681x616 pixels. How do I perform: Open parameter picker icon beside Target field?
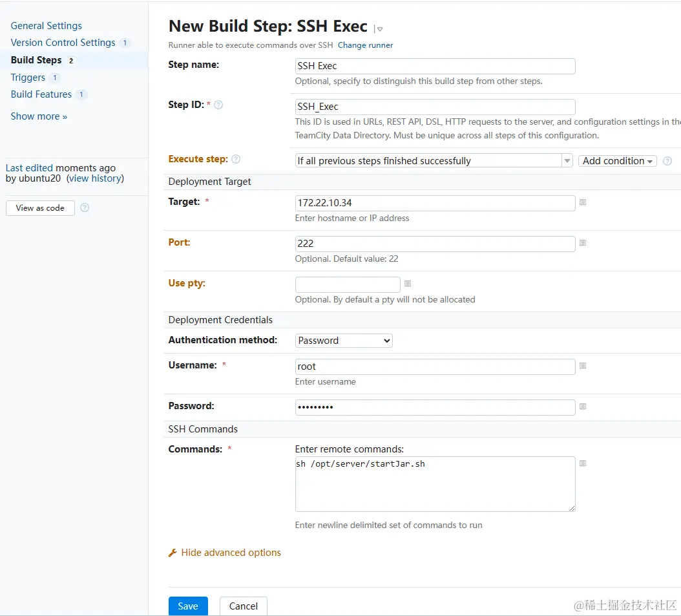click(583, 202)
